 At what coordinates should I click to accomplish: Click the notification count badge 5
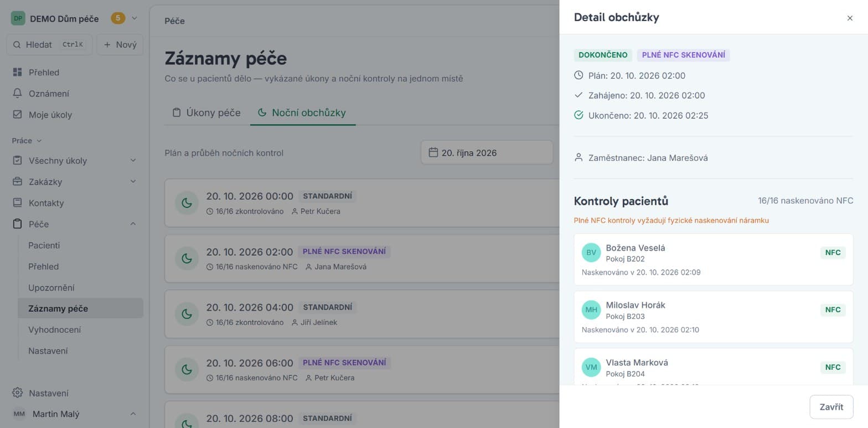(x=118, y=18)
